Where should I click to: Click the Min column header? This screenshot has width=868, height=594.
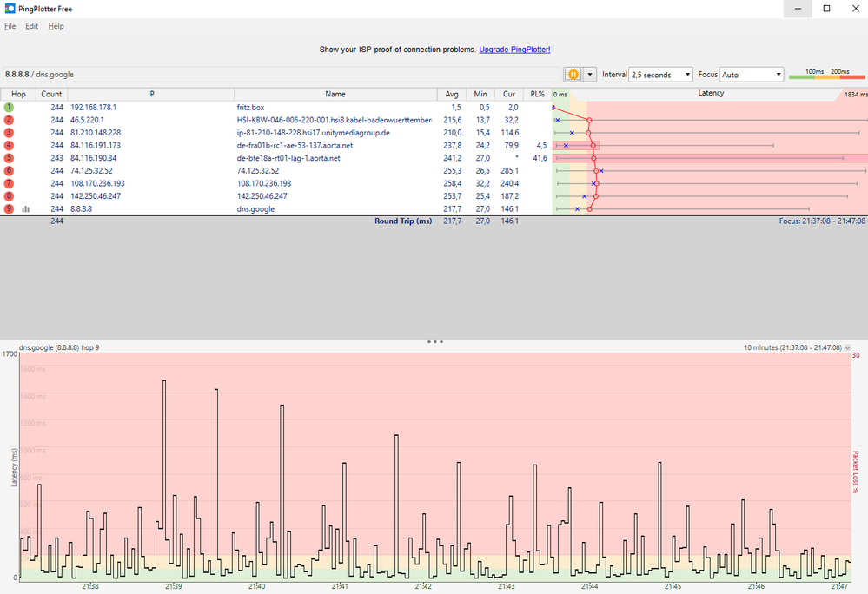(480, 94)
